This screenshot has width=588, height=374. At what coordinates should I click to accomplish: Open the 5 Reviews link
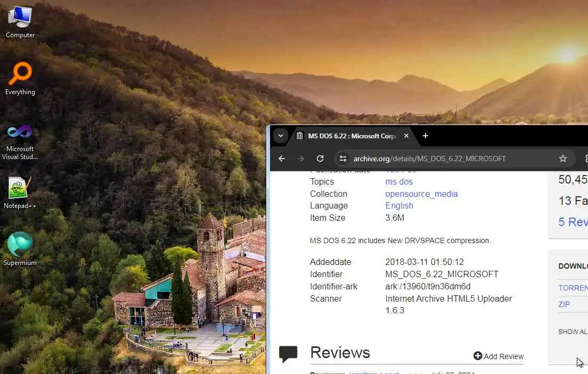pyautogui.click(x=573, y=222)
